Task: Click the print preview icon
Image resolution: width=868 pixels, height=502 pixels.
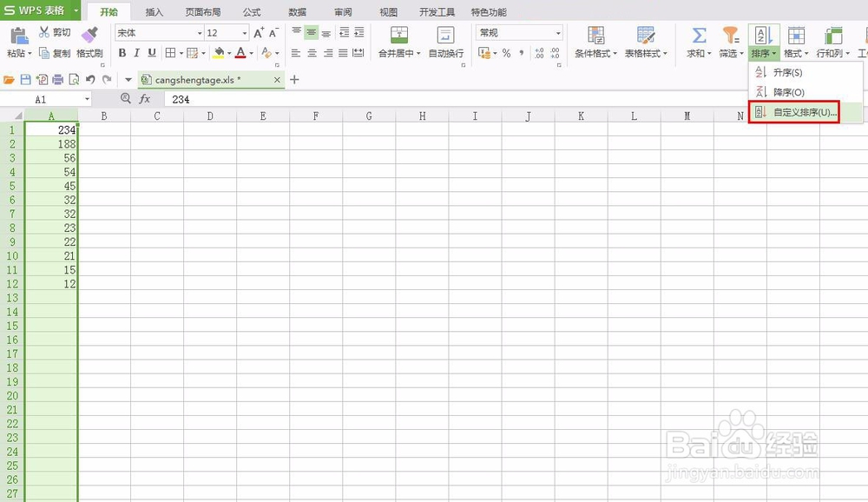Action: point(74,80)
